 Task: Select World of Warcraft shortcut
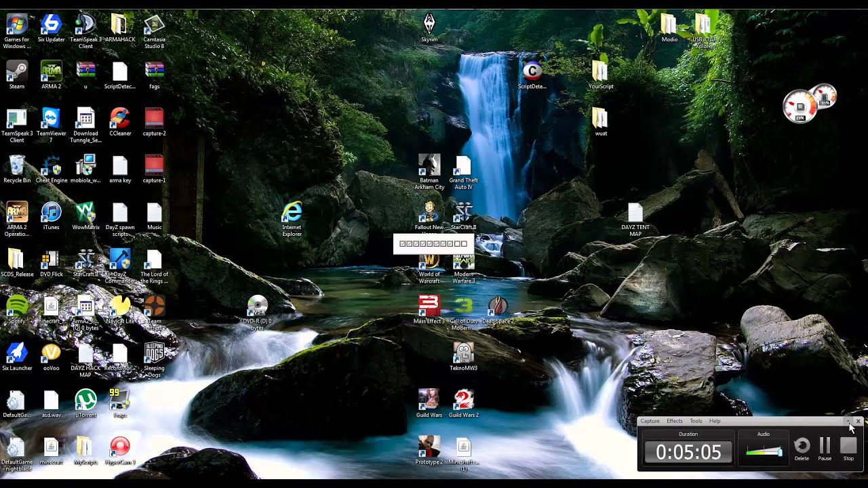pos(429,268)
